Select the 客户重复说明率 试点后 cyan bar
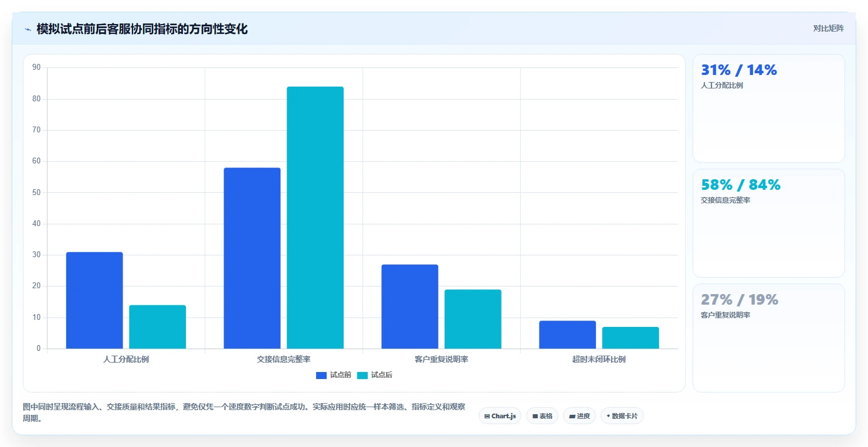The height and width of the screenshot is (447, 868). pos(473,319)
